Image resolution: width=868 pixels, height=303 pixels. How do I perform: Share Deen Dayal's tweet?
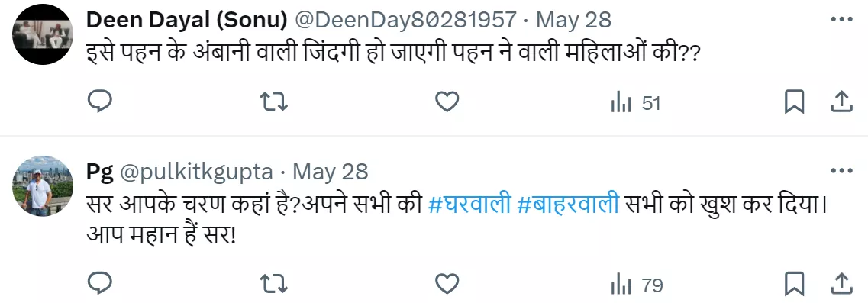841,102
